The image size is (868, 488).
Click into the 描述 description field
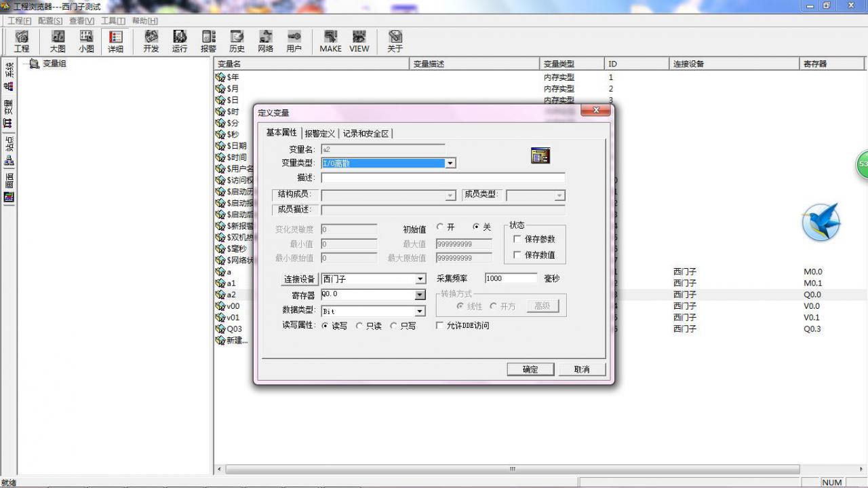click(x=443, y=178)
